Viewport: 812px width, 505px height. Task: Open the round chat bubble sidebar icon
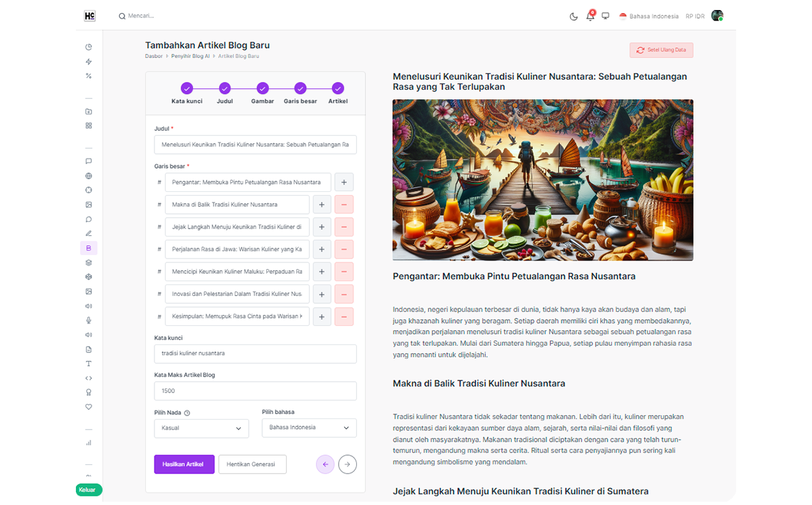coord(89,219)
